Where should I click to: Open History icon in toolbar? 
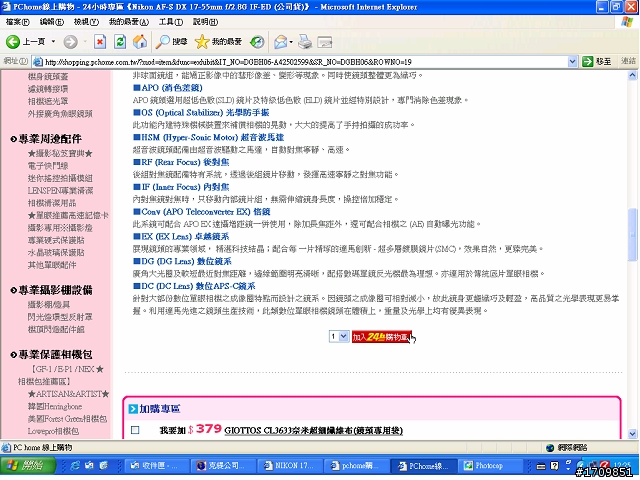tap(257, 42)
